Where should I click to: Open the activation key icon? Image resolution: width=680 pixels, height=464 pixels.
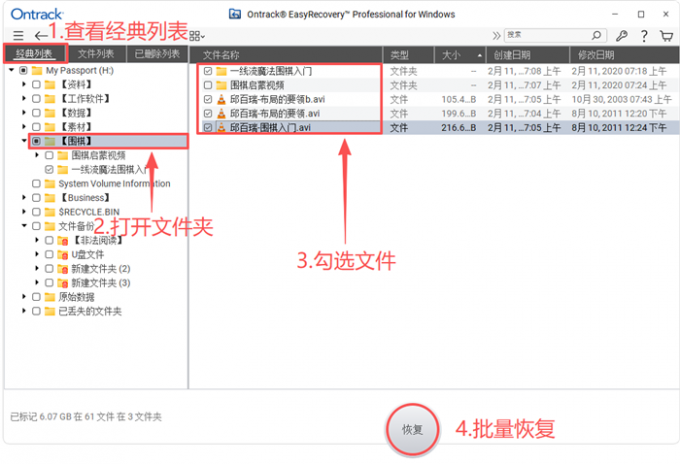621,36
